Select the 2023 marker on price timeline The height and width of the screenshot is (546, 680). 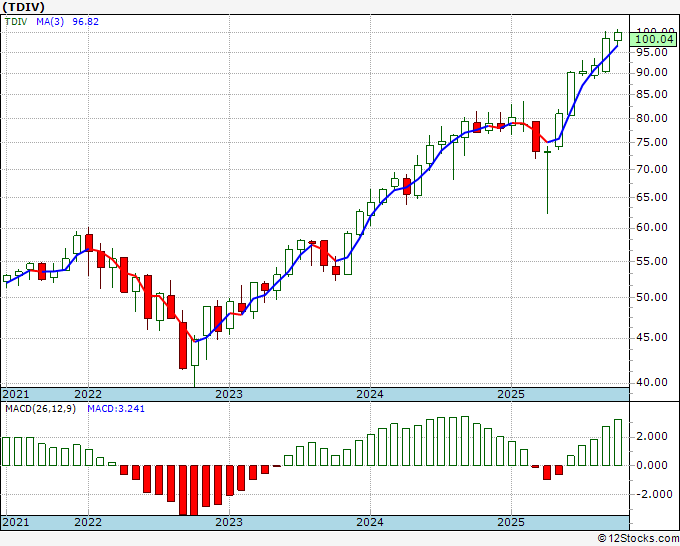(229, 394)
